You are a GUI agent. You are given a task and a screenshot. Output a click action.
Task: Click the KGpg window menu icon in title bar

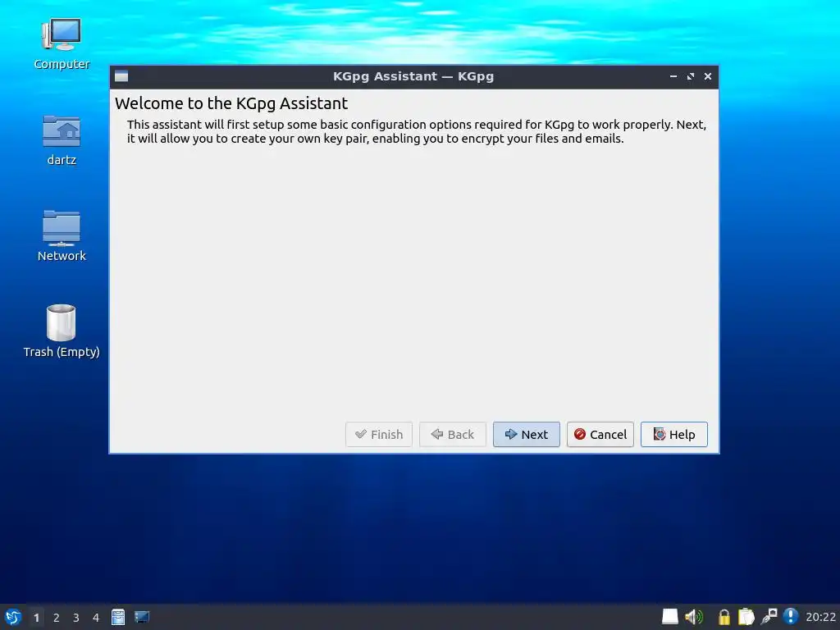(x=121, y=76)
